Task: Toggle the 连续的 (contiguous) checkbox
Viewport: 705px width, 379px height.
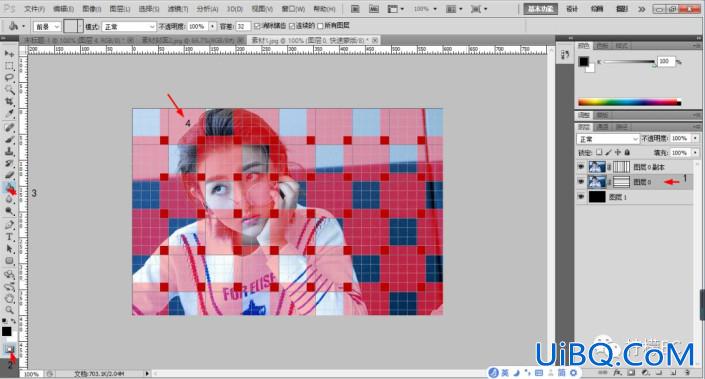Action: pos(292,26)
